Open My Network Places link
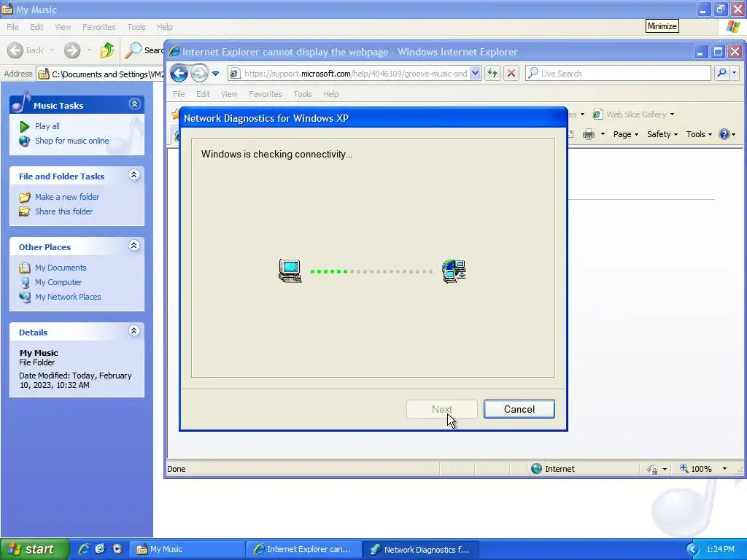The width and height of the screenshot is (747, 560). tap(68, 297)
